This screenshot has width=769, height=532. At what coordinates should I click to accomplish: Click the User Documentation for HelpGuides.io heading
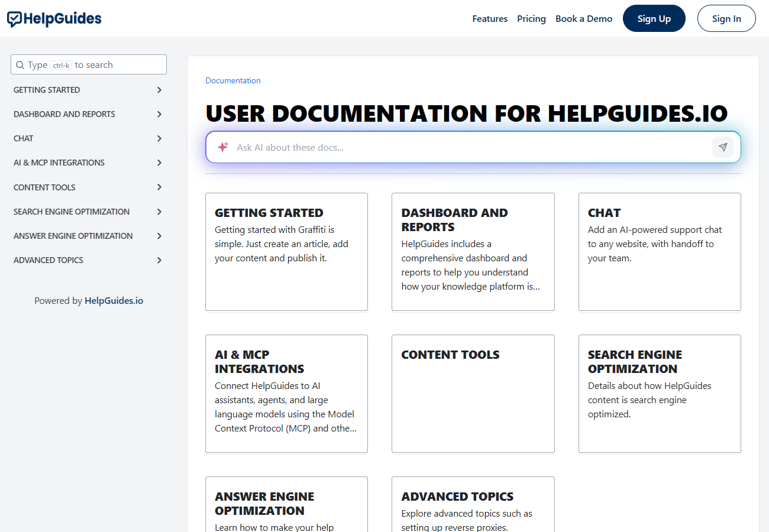click(466, 113)
